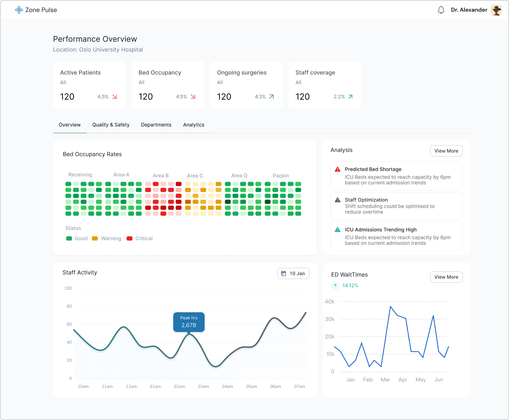This screenshot has width=509, height=420.
Task: Switch to the Quality & Safety tab
Action: pyautogui.click(x=111, y=125)
